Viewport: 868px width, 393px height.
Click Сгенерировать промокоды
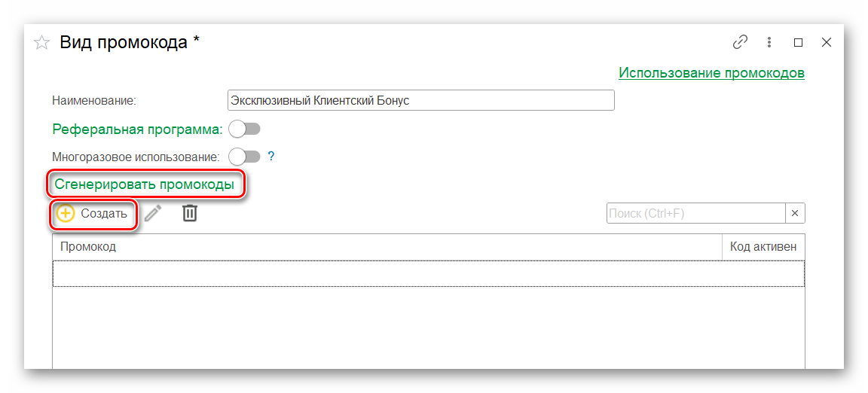pyautogui.click(x=145, y=185)
